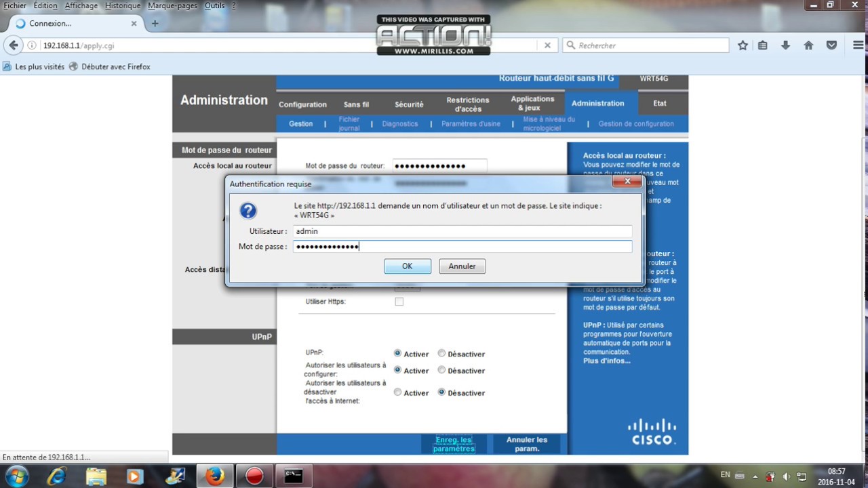Click the volume speaker tray icon
Viewport: 868px width, 488px height.
click(x=786, y=476)
